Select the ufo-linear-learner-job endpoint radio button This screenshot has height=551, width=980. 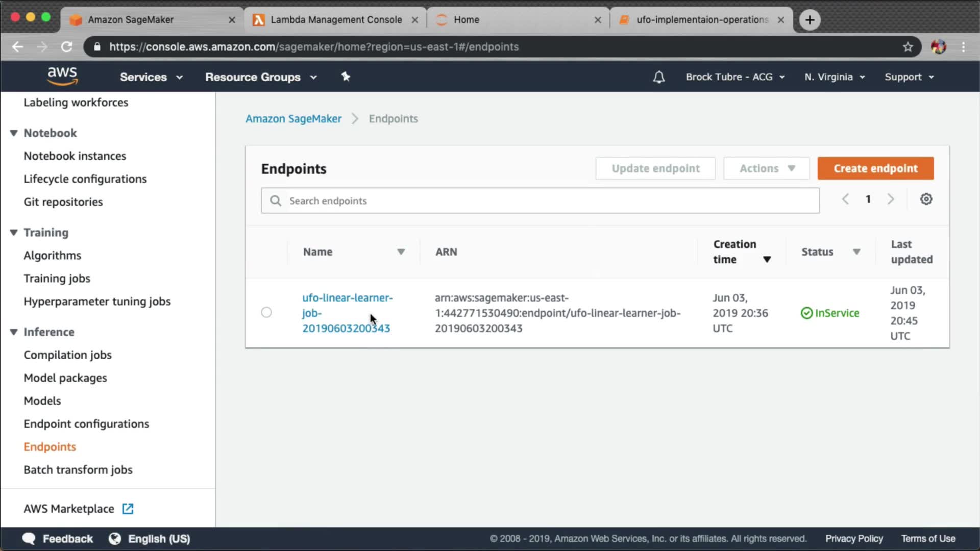pyautogui.click(x=266, y=312)
